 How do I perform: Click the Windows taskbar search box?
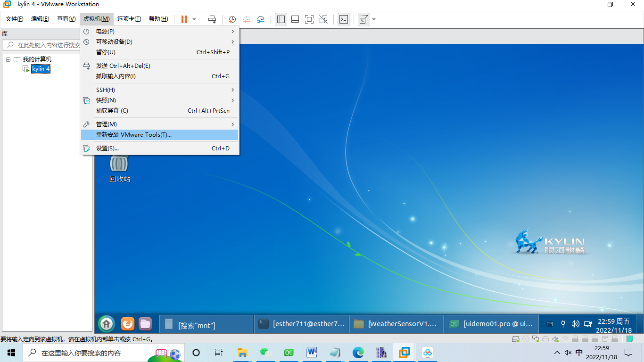(103, 353)
